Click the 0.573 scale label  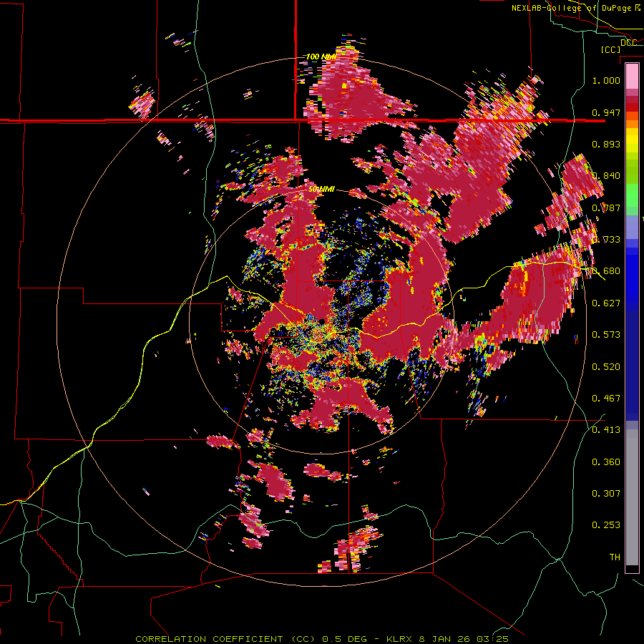click(606, 335)
